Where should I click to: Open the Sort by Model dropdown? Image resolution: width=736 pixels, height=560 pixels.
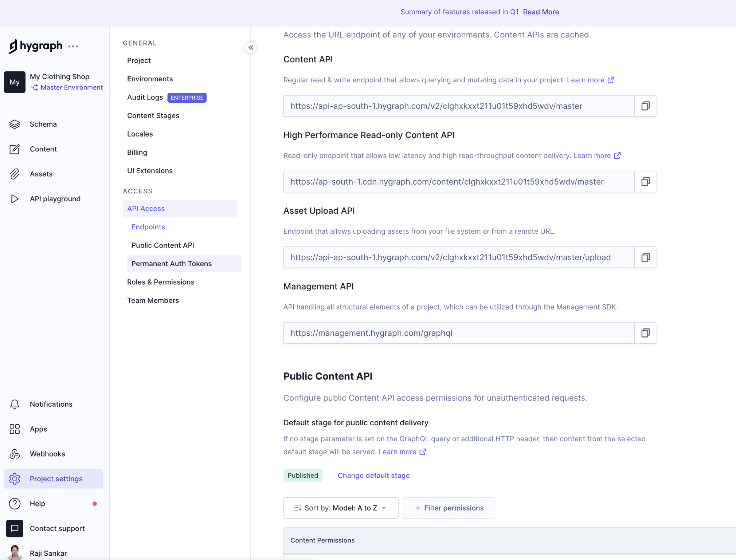[340, 508]
